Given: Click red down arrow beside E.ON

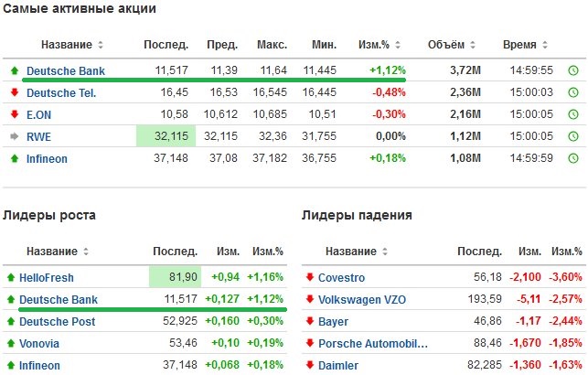Looking at the screenshot, I should tap(15, 114).
